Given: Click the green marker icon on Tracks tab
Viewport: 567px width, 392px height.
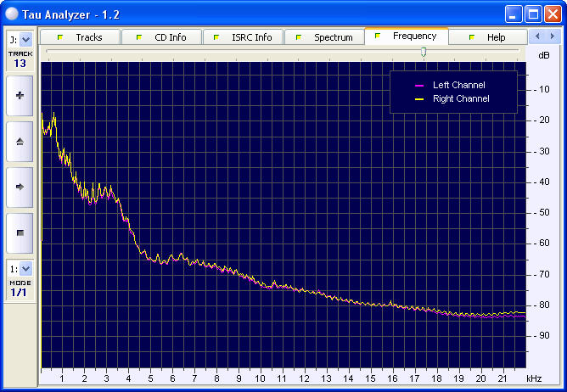Looking at the screenshot, I should pos(60,36).
